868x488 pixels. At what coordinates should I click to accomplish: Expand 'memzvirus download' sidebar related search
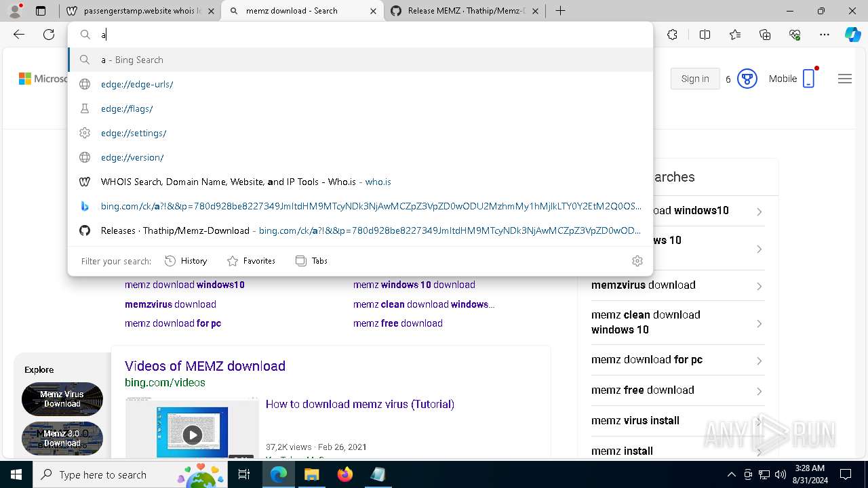[x=677, y=285]
